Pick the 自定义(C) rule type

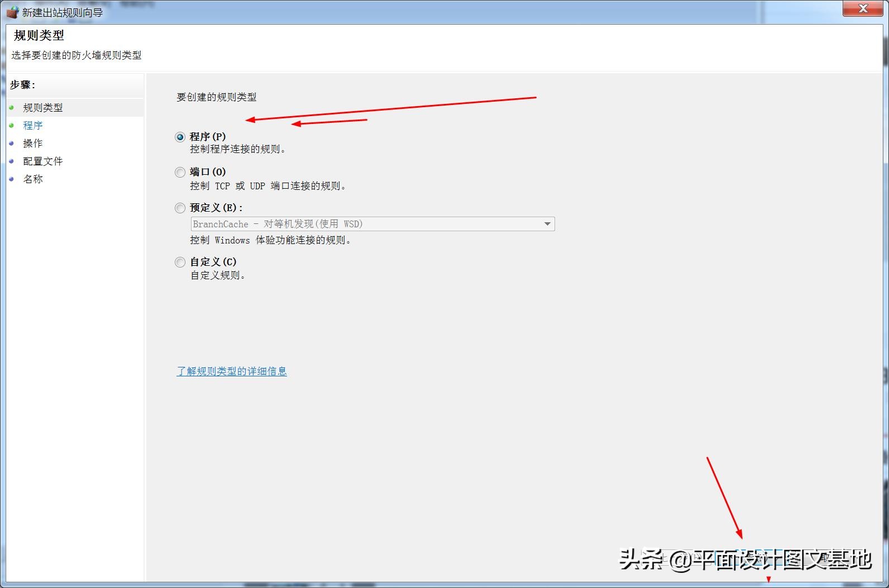(x=180, y=262)
